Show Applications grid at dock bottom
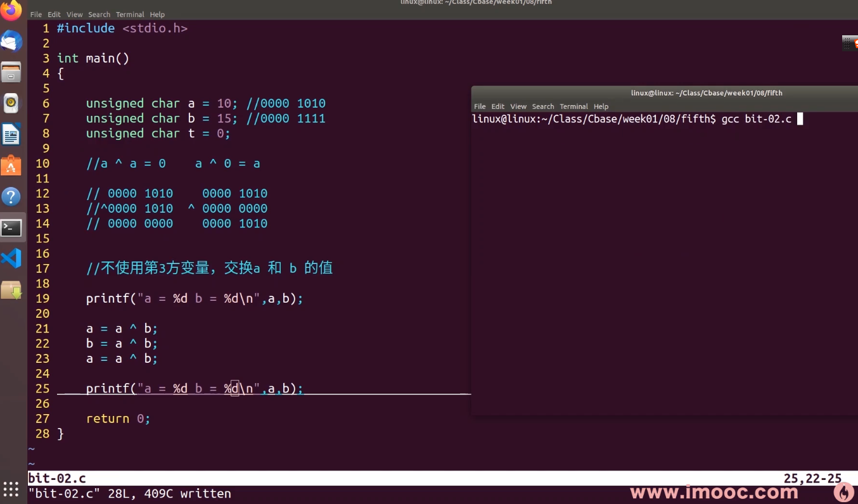858x504 pixels. [x=11, y=489]
